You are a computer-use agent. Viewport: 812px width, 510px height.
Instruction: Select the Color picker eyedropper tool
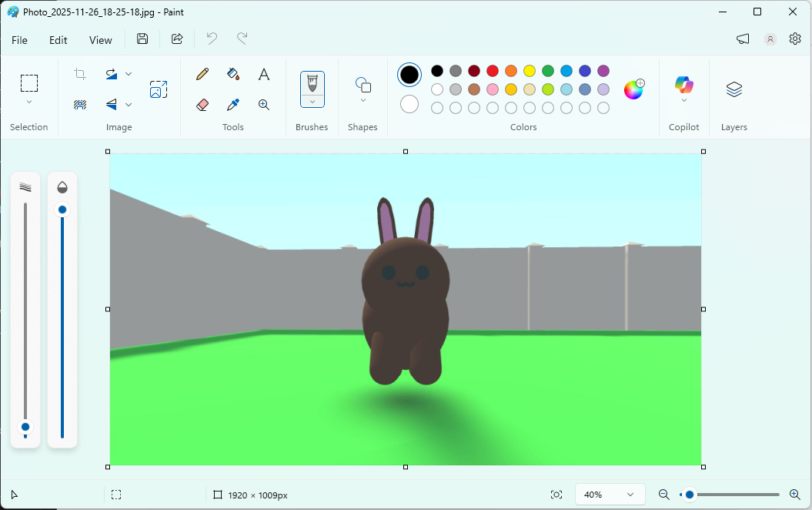(x=233, y=105)
